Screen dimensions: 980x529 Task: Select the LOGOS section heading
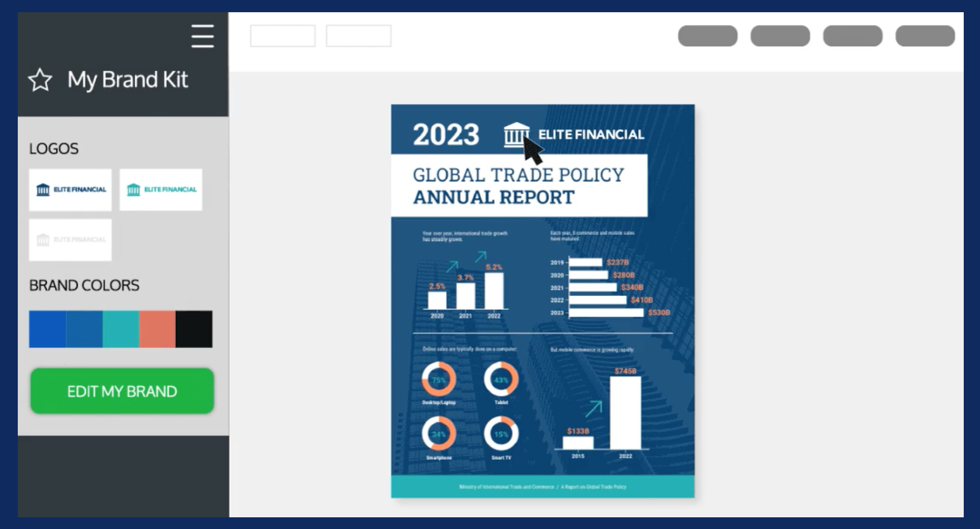pyautogui.click(x=54, y=149)
